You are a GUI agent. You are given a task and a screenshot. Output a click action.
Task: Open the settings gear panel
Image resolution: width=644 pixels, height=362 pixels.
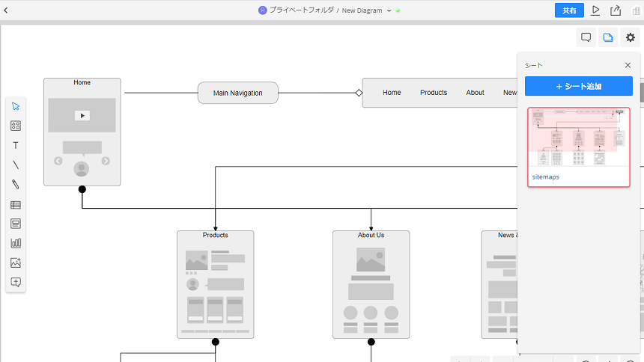[630, 37]
